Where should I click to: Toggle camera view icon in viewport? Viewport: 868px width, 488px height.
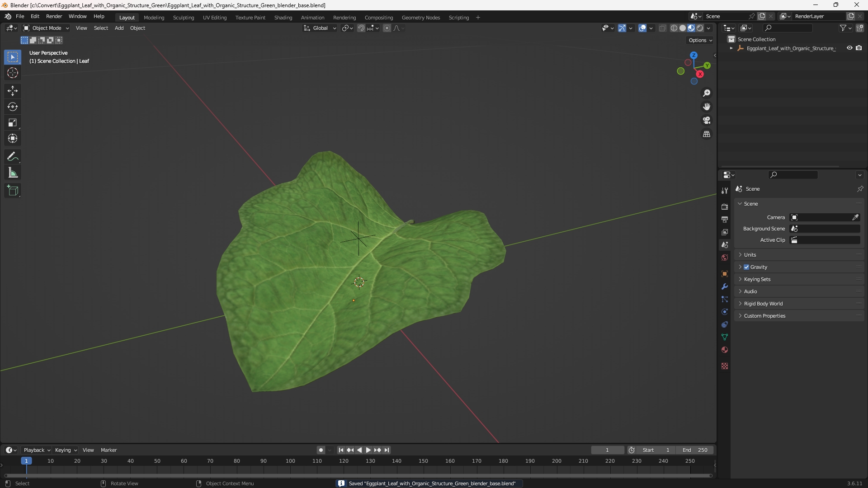point(707,120)
